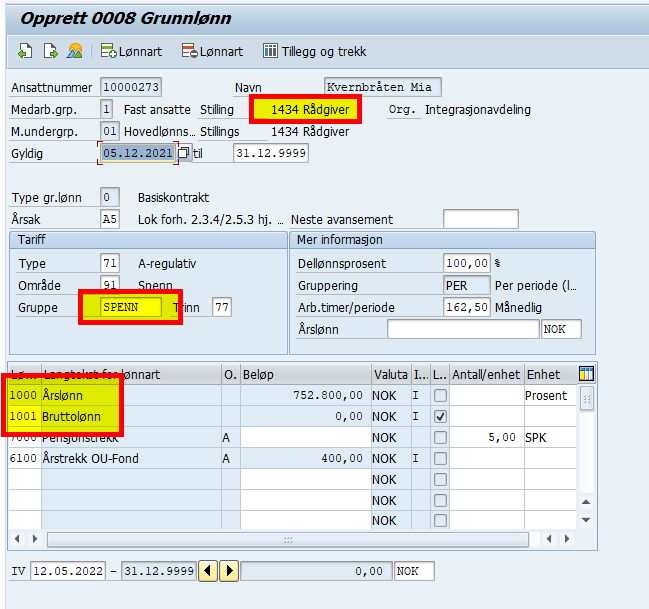Click the tariff Type field 71
Viewport: 649px width, 609px height.
click(x=110, y=263)
